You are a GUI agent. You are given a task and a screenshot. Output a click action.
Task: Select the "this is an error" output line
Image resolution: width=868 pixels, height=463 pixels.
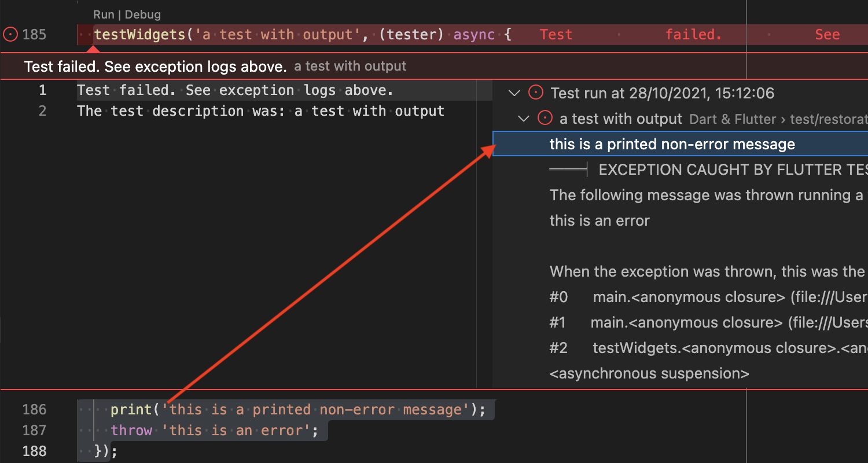(x=599, y=221)
